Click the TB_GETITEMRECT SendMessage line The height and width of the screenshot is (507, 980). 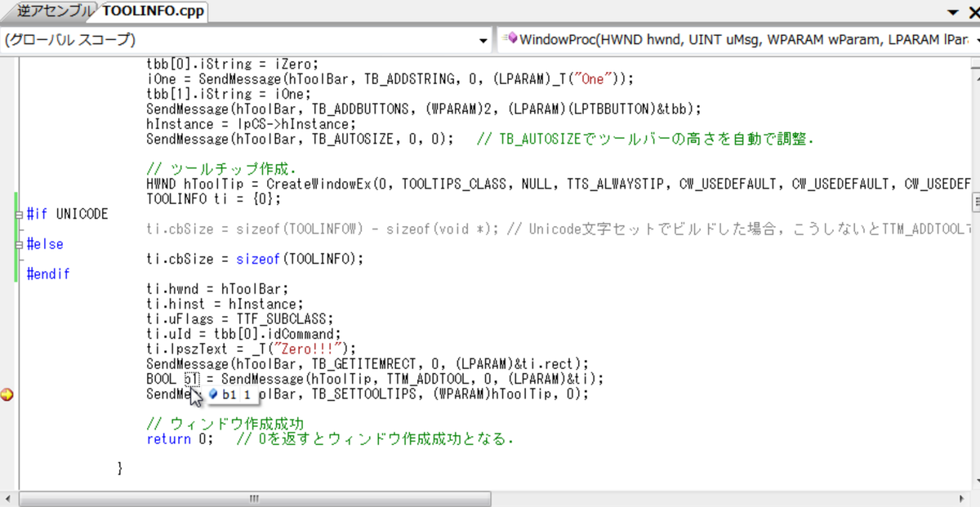point(367,363)
